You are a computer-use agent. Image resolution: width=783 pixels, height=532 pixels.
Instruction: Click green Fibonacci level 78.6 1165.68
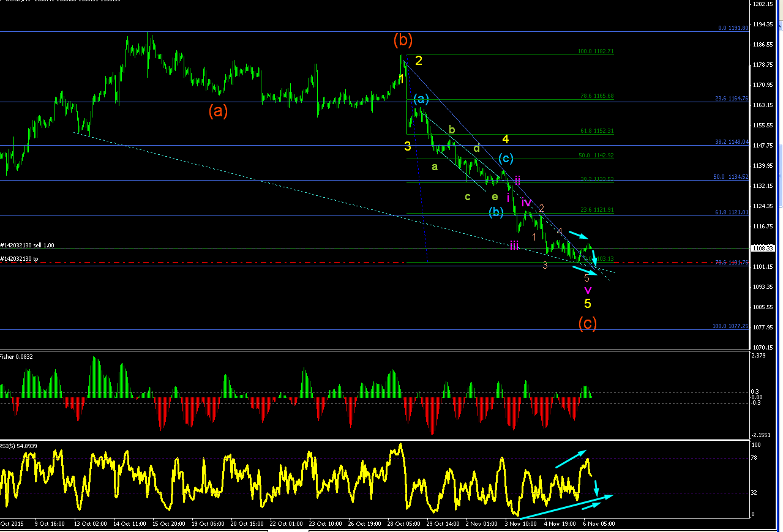[x=597, y=96]
